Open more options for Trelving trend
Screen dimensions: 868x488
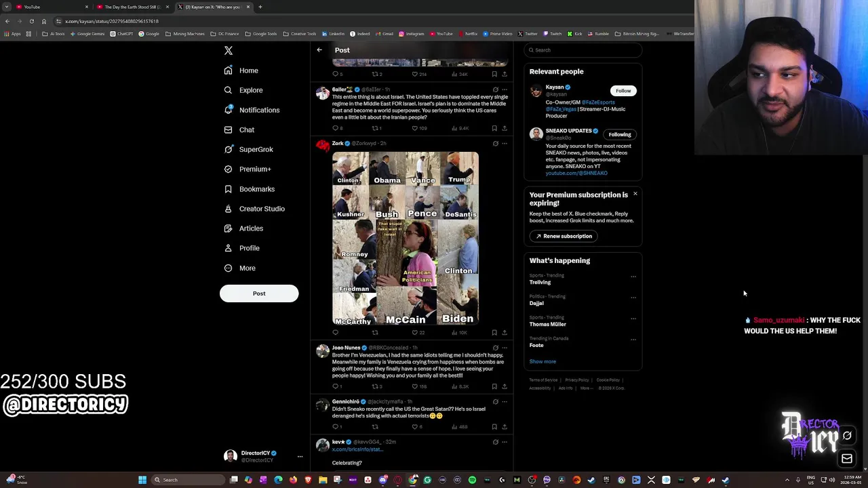tap(633, 277)
